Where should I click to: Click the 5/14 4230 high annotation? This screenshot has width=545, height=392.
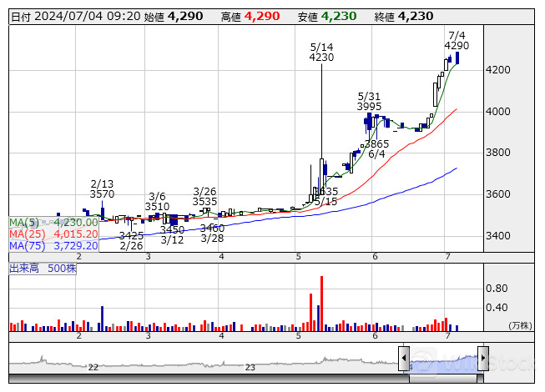point(321,52)
